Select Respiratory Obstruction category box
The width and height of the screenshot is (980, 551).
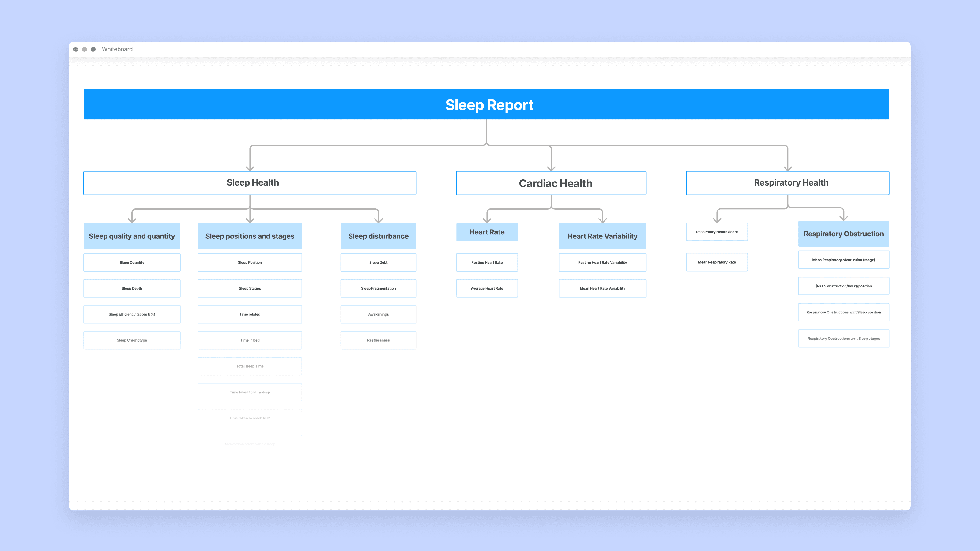[x=843, y=234]
